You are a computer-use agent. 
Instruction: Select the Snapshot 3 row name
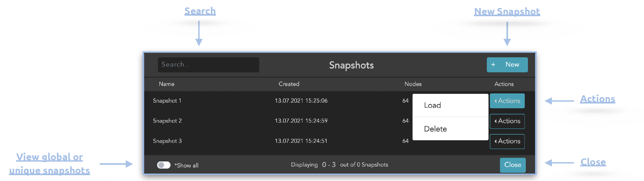[x=167, y=141]
